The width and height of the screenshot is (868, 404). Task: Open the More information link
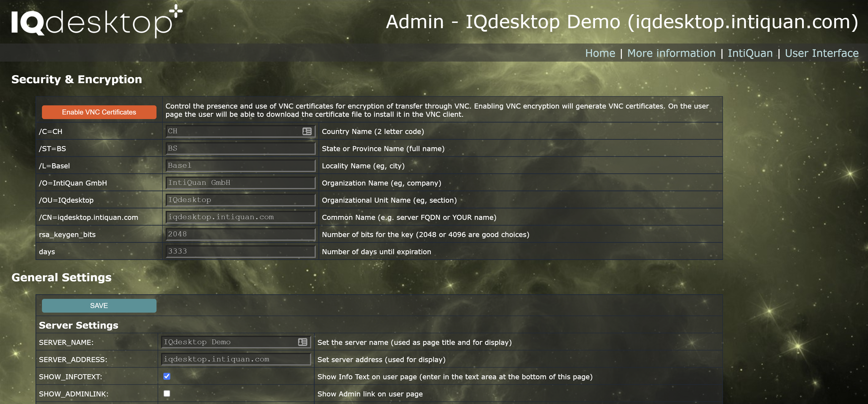[x=671, y=53]
